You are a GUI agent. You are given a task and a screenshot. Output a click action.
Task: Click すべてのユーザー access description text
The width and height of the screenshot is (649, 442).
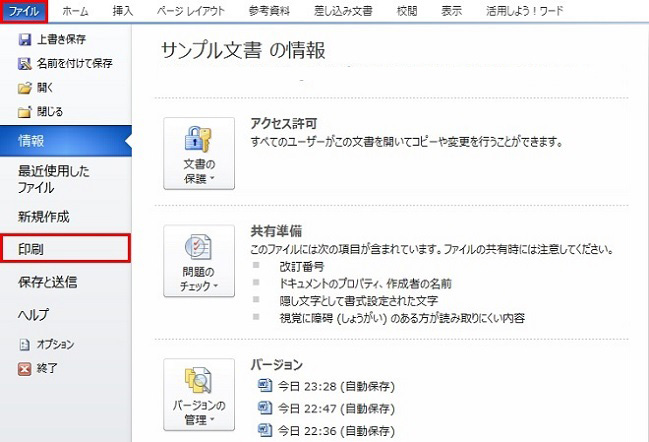click(407, 142)
